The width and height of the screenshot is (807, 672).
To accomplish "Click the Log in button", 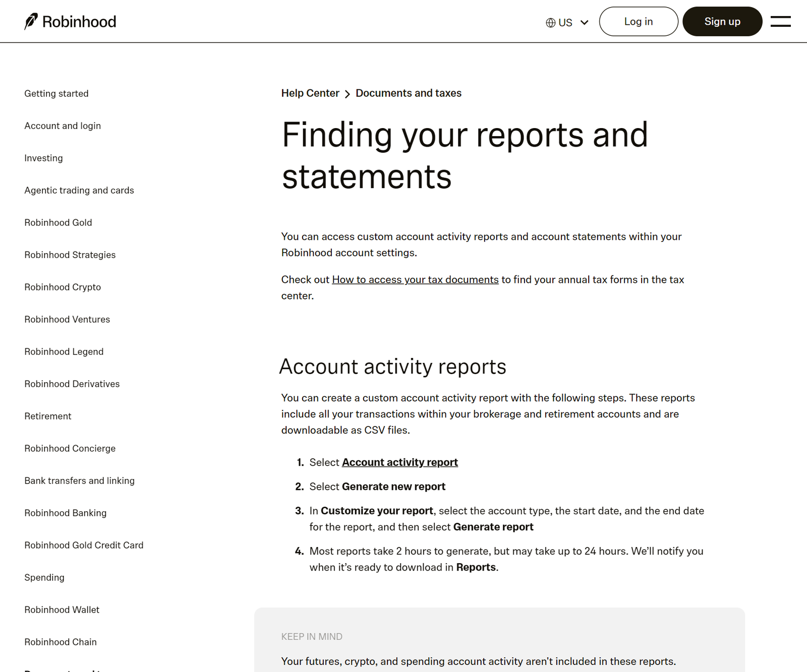I will coord(639,22).
